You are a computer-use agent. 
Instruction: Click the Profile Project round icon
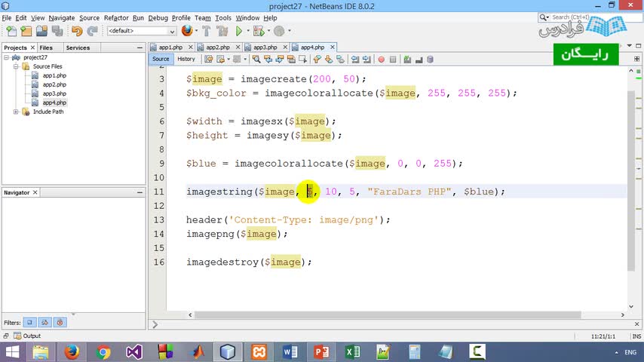279,31
